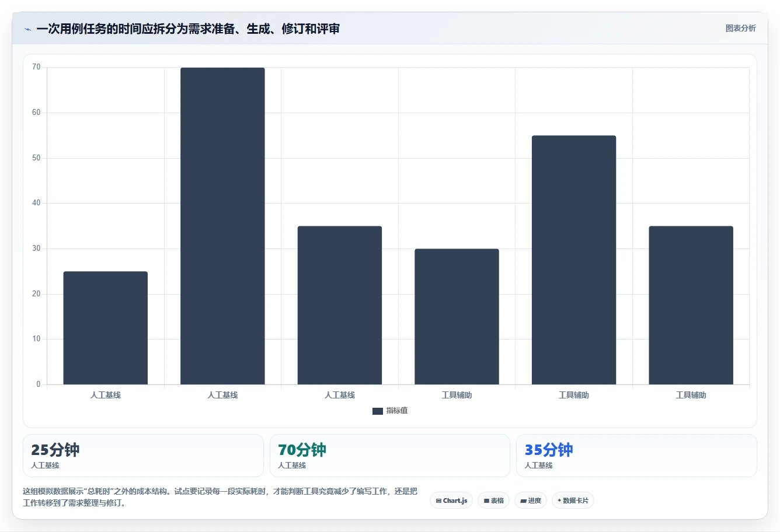
Task: Select the 人工基线 bar with value 35
Action: [x=340, y=305]
